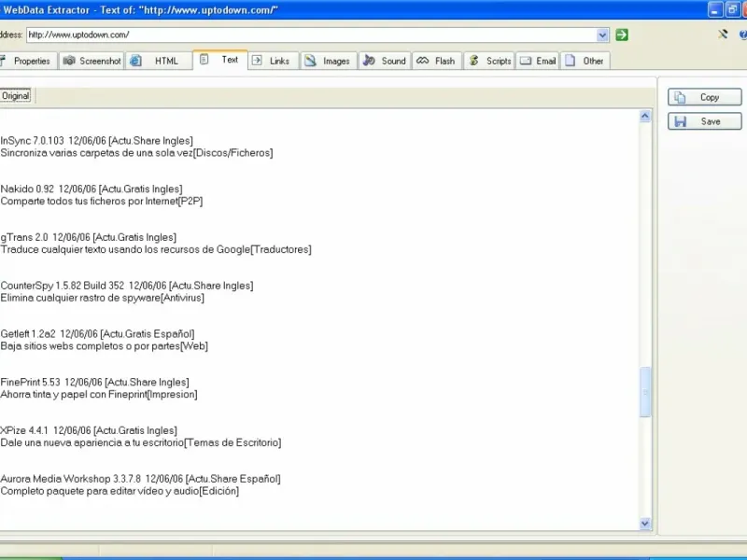747x560 pixels.
Task: Click the Flash tab's wave icon
Action: 423,61
